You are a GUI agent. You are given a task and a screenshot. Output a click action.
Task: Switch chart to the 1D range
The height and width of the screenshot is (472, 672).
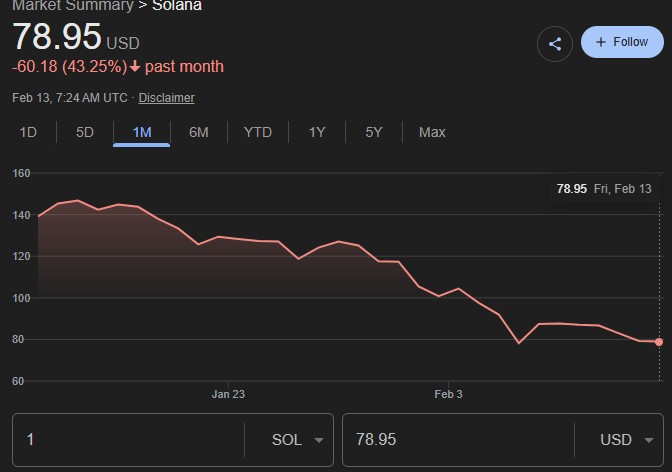coord(28,132)
